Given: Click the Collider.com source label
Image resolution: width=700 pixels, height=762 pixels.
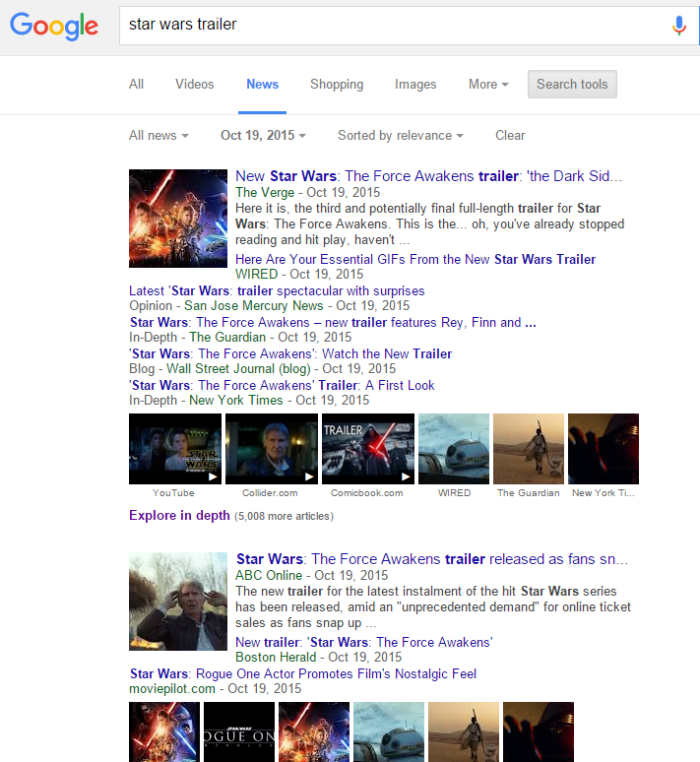Looking at the screenshot, I should point(270,493).
